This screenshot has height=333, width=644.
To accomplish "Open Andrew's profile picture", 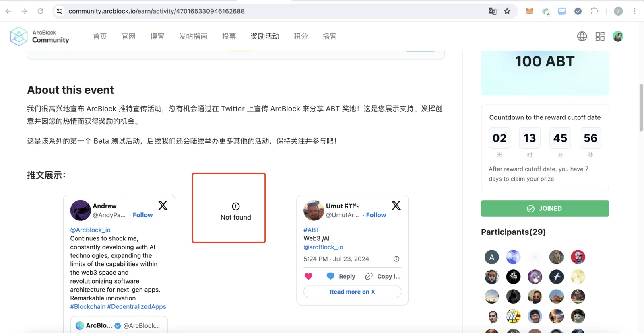I will tap(80, 210).
